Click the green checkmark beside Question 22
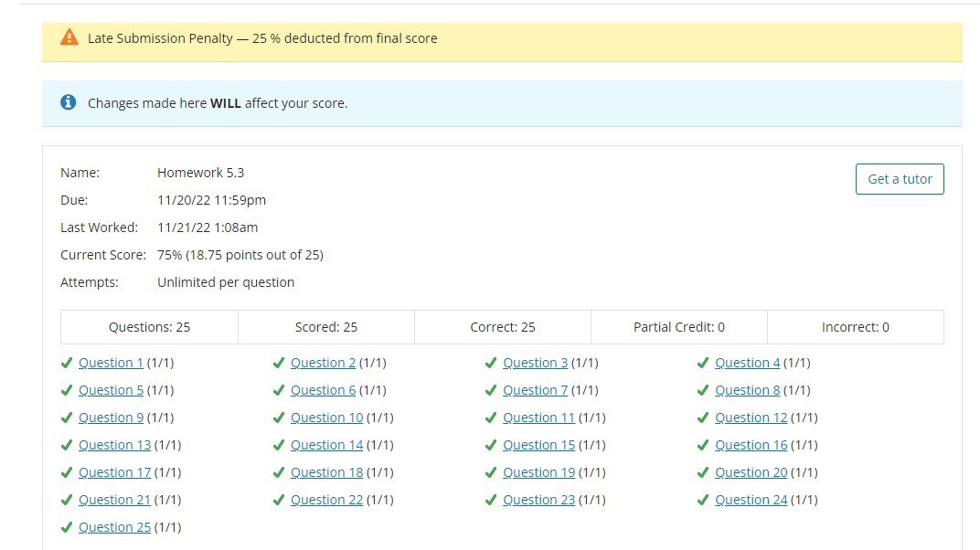 click(x=279, y=500)
